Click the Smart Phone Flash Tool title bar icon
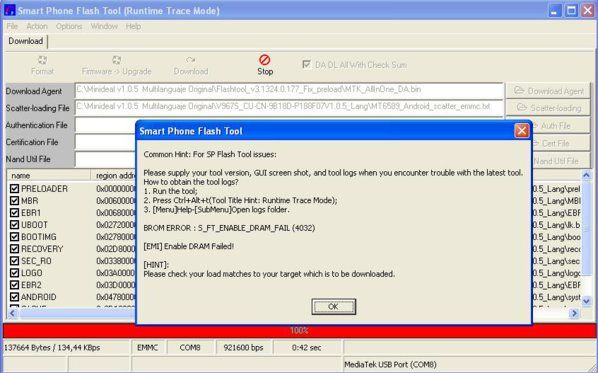Image resolution: width=598 pixels, height=373 pixels. [9, 10]
